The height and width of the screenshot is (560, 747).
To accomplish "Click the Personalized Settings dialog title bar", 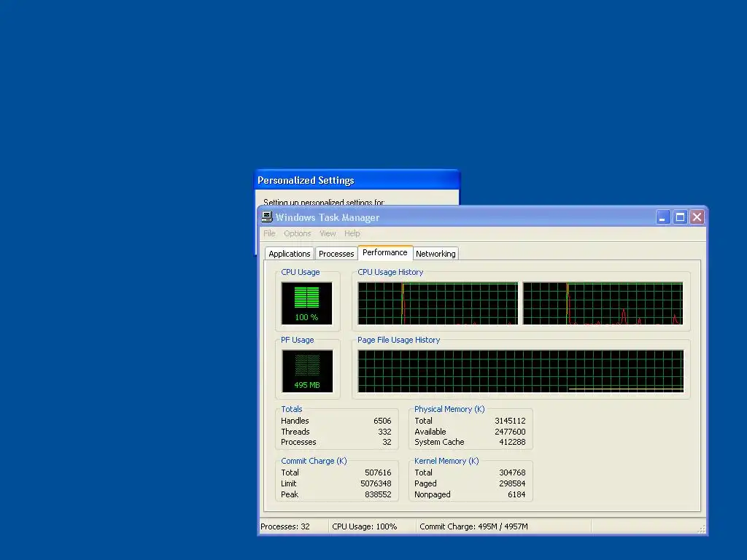I will (x=357, y=180).
